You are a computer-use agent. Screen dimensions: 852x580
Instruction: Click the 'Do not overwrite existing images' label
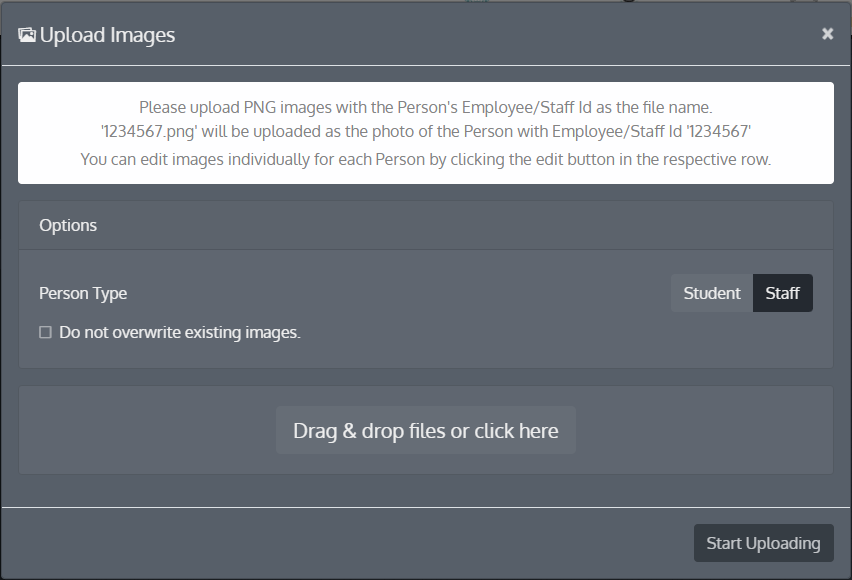tap(180, 332)
